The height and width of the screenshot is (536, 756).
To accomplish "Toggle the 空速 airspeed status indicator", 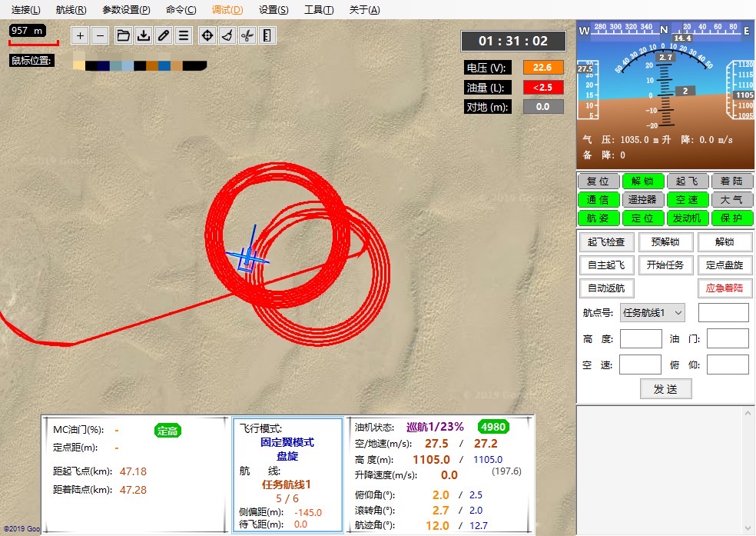I will click(688, 199).
